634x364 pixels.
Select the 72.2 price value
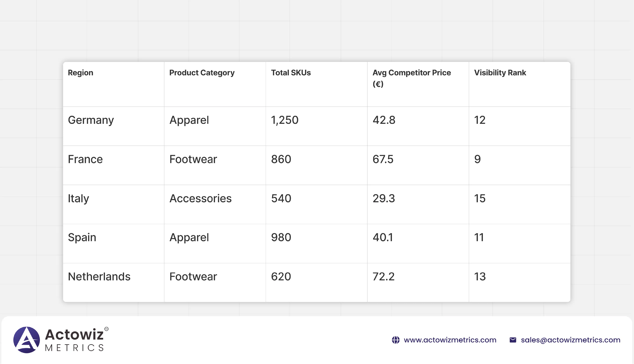coord(383,277)
